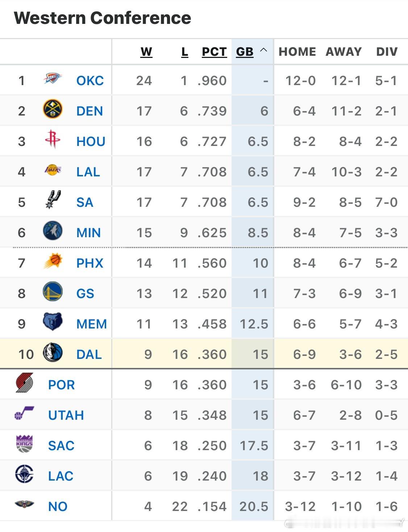Click the New Orleans Pelicans logo

pyautogui.click(x=24, y=504)
